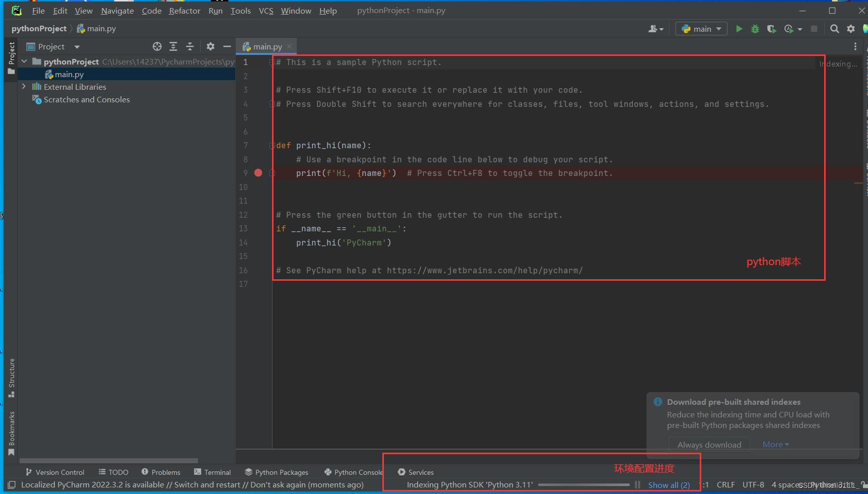The height and width of the screenshot is (494, 868).
Task: Open the Project tool window stripe button
Action: click(12, 58)
